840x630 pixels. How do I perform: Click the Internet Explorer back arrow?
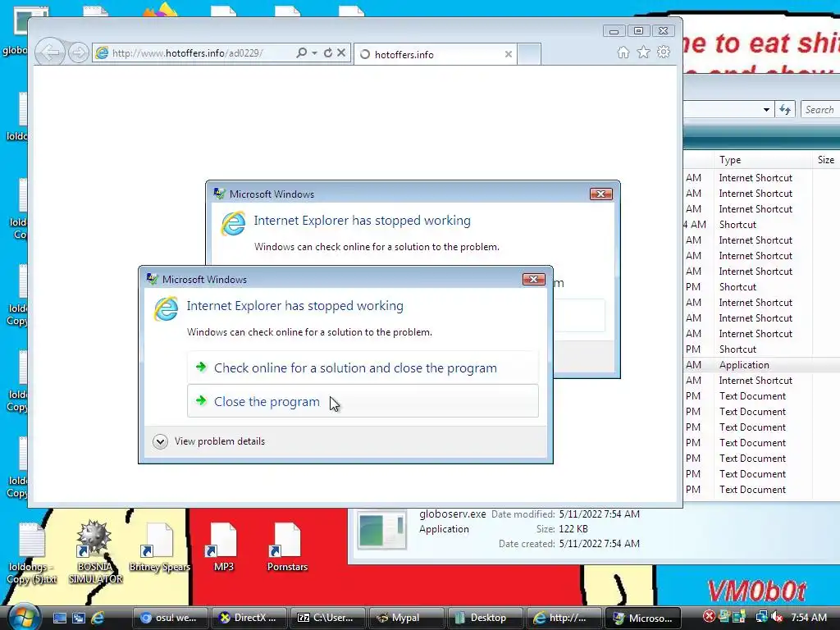pyautogui.click(x=50, y=52)
